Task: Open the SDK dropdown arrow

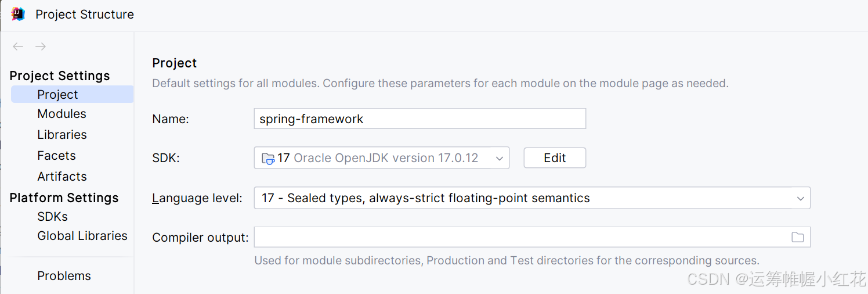Action: 499,158
